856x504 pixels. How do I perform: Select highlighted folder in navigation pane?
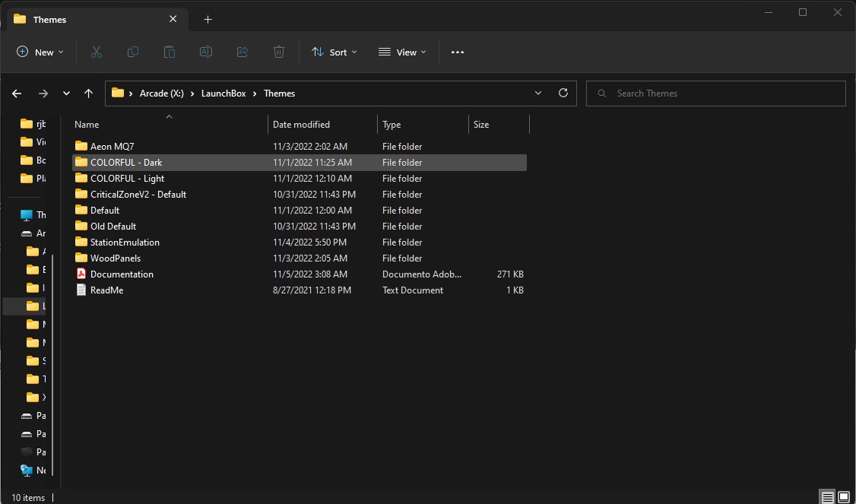[x=26, y=306]
